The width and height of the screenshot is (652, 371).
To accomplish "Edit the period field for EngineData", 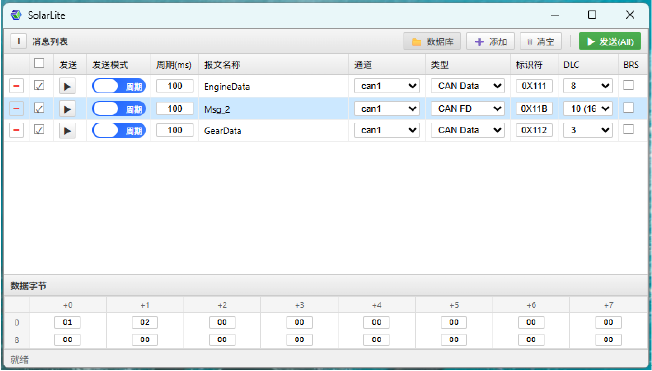I will (x=175, y=86).
